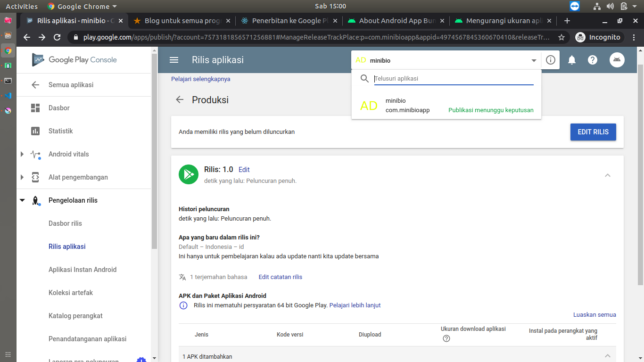Click the EDIT RILIS button
This screenshot has width=644, height=362.
(x=593, y=132)
